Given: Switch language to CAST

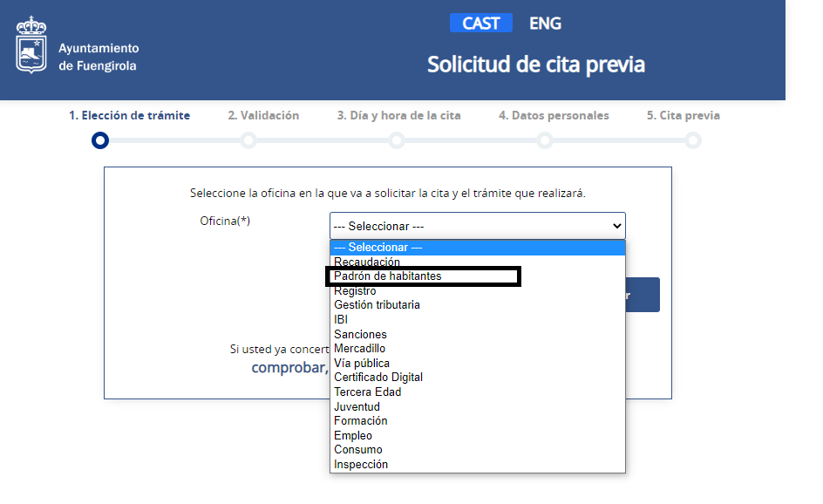Looking at the screenshot, I should [x=480, y=24].
